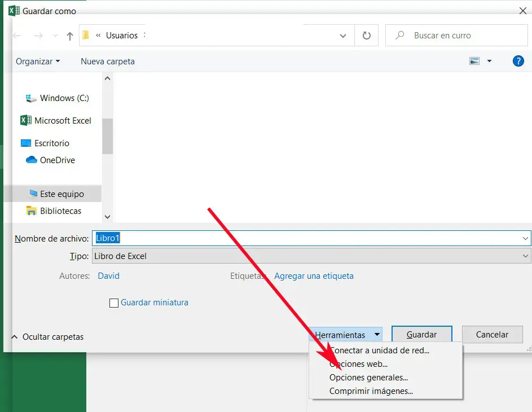Click the Cancelar button
This screenshot has width=532, height=412.
coord(492,334)
